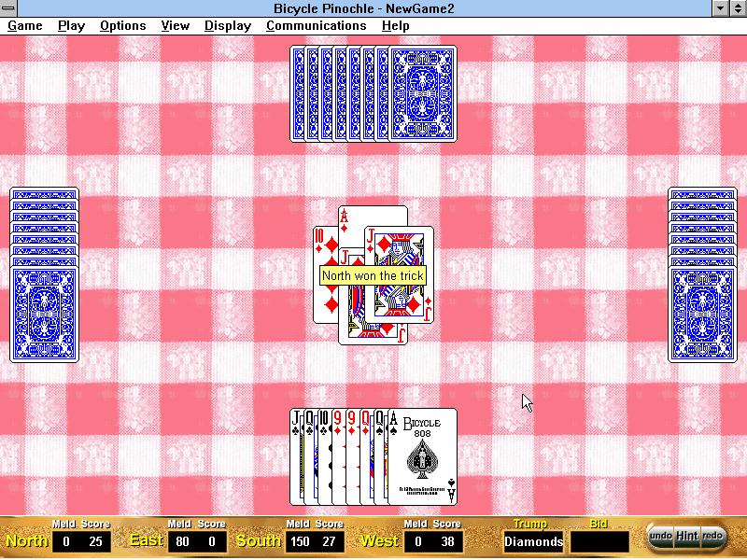Screen dimensions: 747x560
Task: Play the Jack of Clubs from hand
Action: (x=296, y=456)
